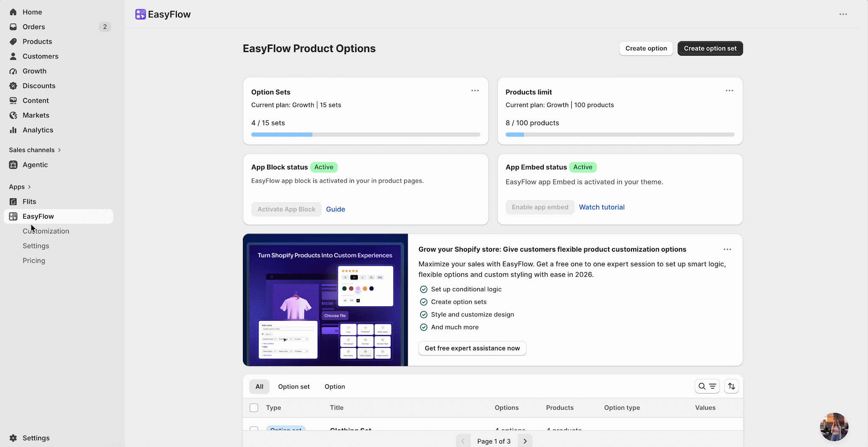The height and width of the screenshot is (447, 868).
Task: Click the Option Sets usage progress bar
Action: coord(365,135)
